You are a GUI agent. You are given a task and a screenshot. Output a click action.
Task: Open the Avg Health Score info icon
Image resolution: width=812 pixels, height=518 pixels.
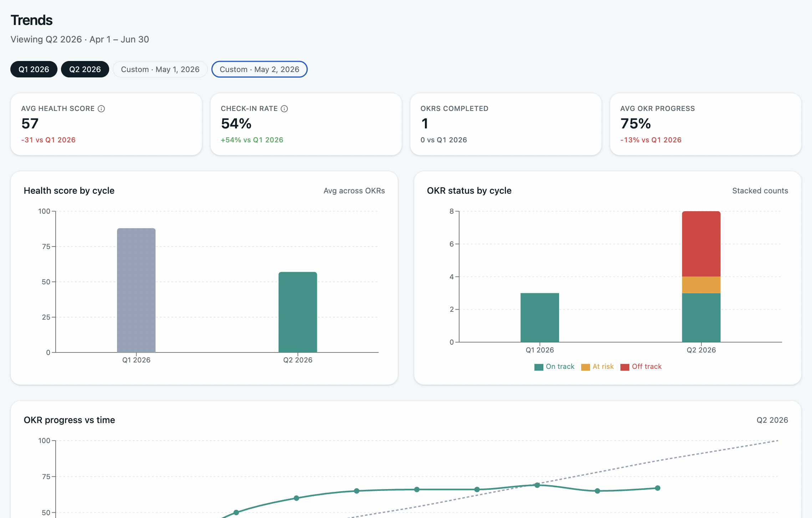click(x=101, y=108)
